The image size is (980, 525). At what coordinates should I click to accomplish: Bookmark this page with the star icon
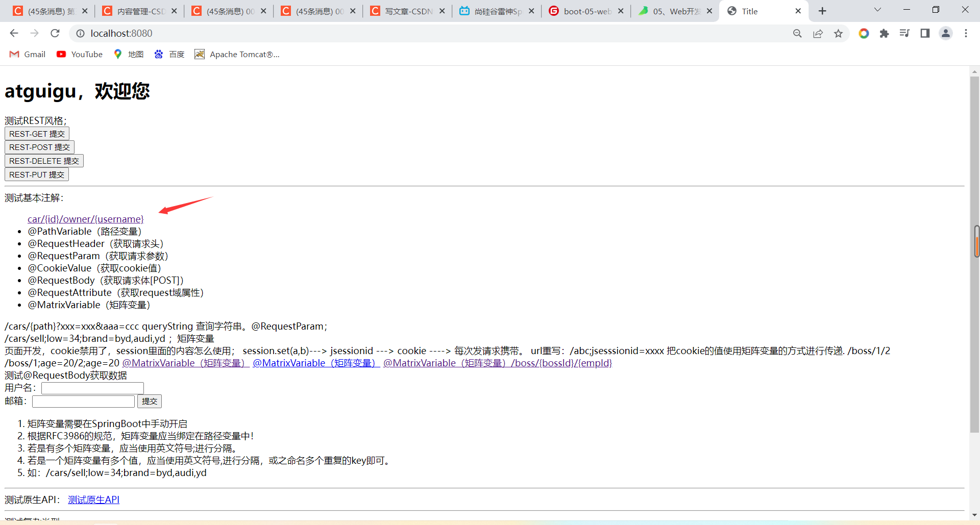(839, 33)
